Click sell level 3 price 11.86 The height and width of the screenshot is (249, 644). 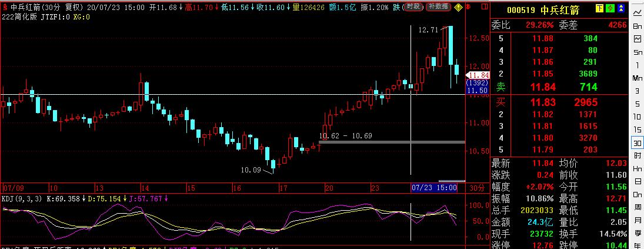coord(543,62)
